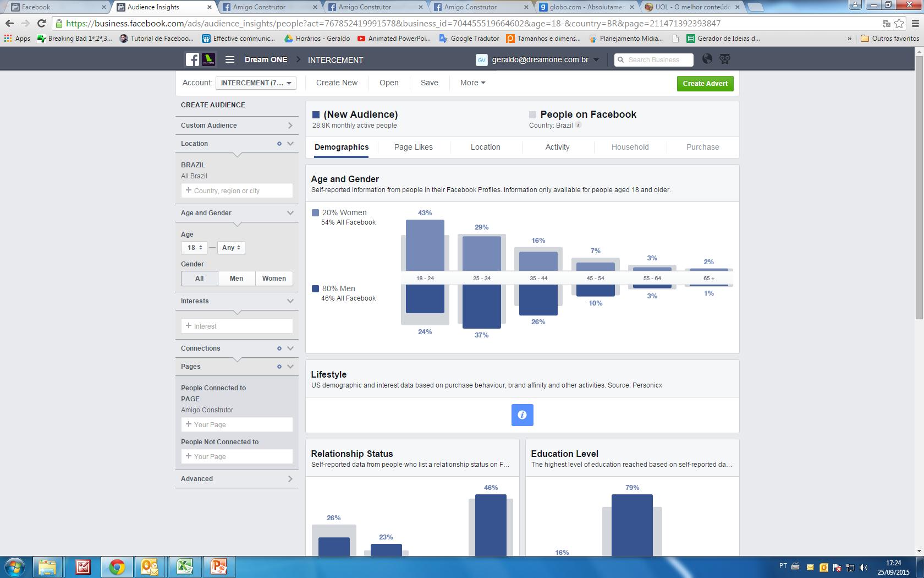Switch to the Page Likes tab
Image resolution: width=924 pixels, height=578 pixels.
[x=414, y=147]
